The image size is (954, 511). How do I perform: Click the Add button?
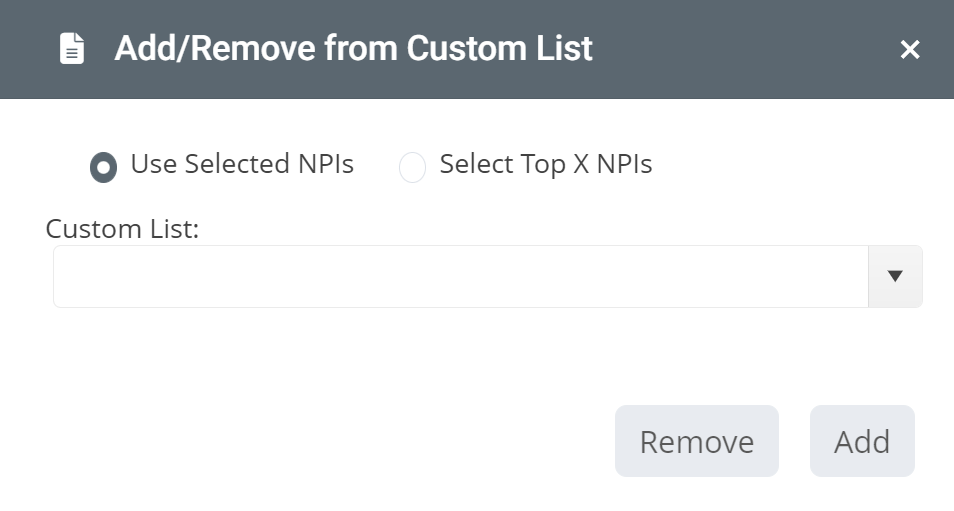[x=862, y=441]
